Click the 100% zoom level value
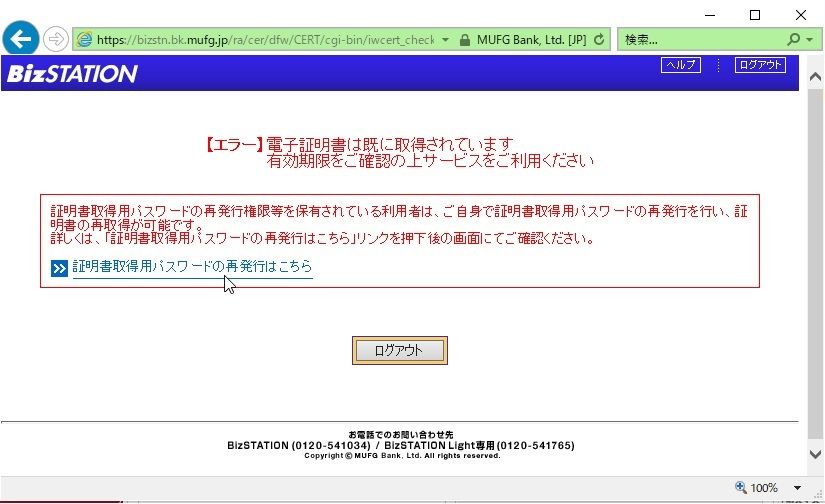 [764, 488]
